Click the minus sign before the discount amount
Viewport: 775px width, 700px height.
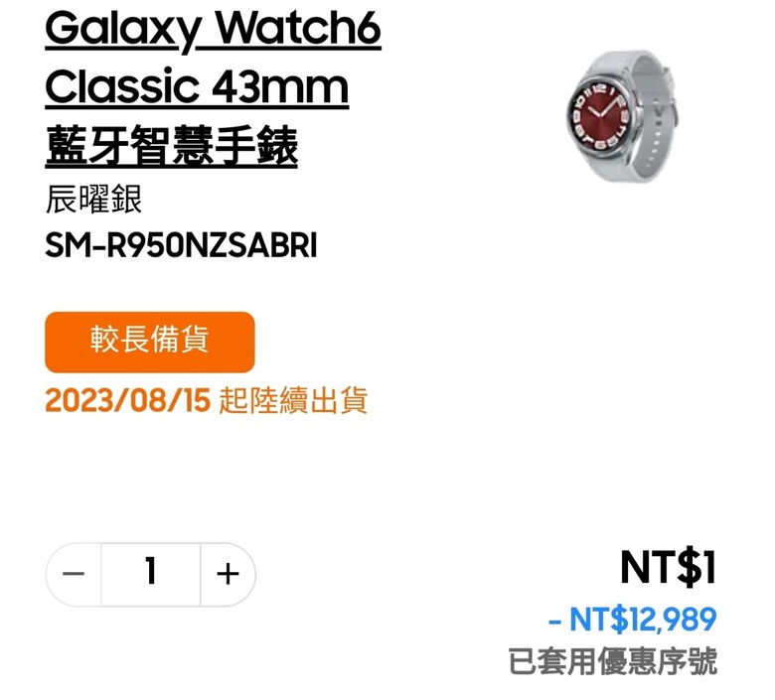[x=554, y=621]
